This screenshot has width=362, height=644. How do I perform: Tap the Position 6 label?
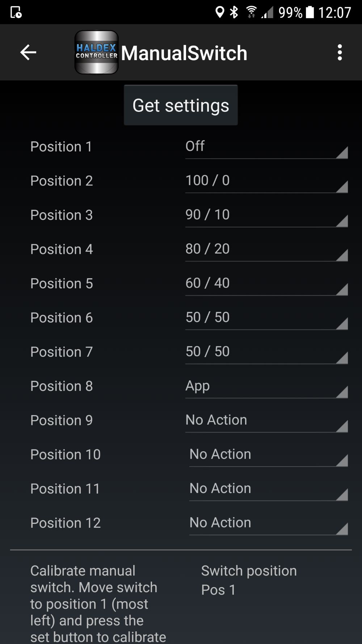(62, 318)
